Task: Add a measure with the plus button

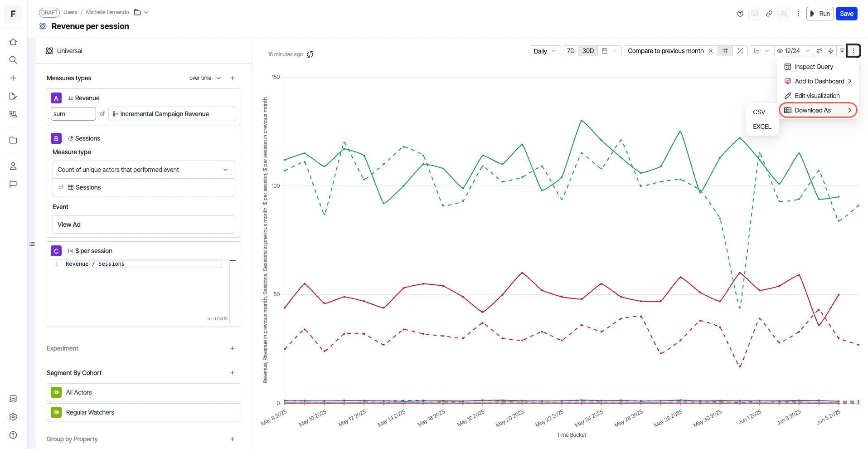Action: pyautogui.click(x=233, y=78)
